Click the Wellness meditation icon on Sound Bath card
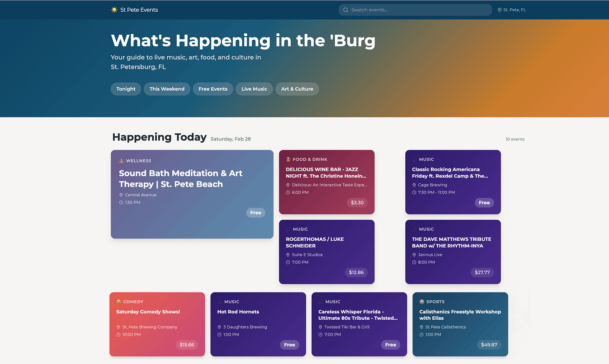This screenshot has width=609, height=364. click(121, 160)
